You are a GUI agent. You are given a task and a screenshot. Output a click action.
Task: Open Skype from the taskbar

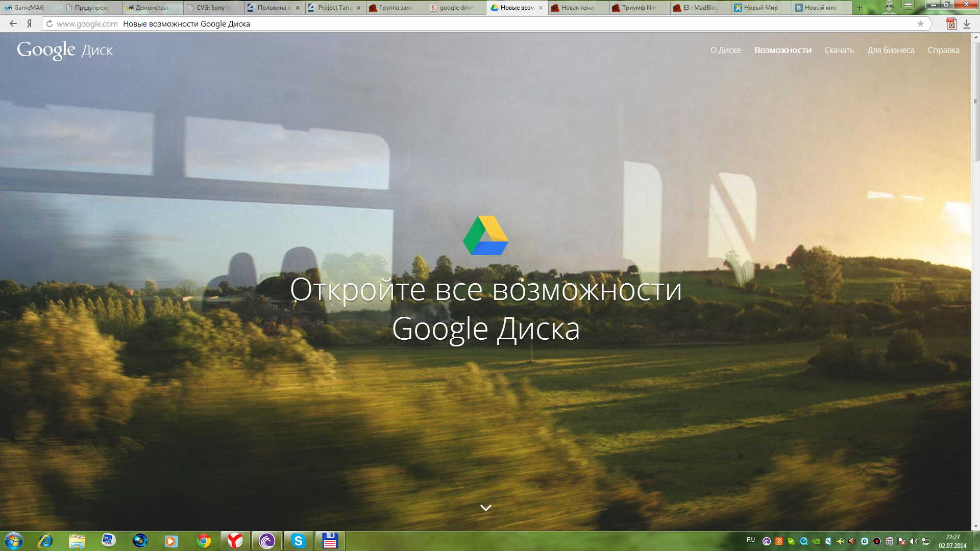298,540
